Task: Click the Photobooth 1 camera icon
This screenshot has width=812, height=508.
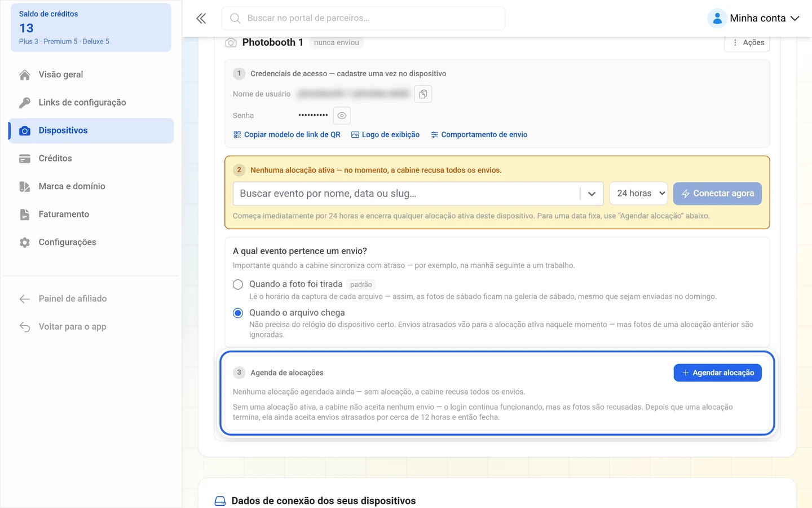Action: pyautogui.click(x=231, y=42)
